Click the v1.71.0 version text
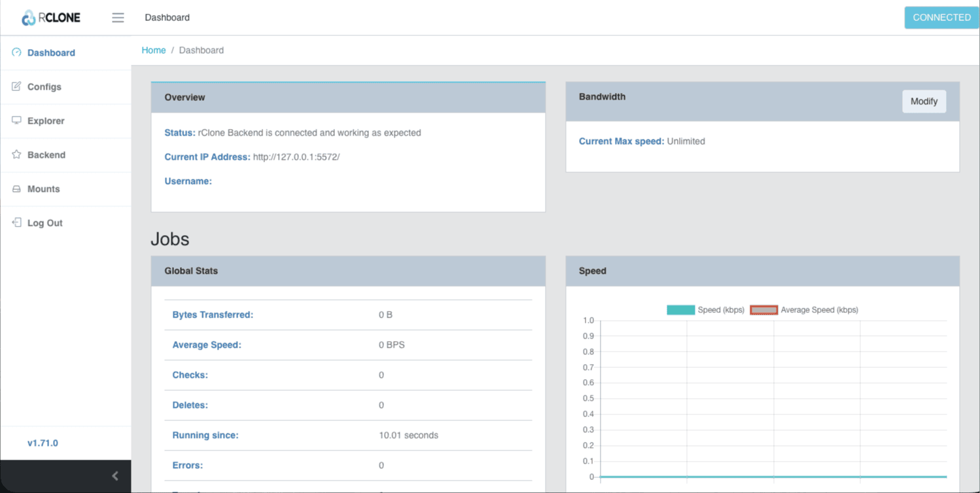This screenshot has width=980, height=493. pyautogui.click(x=43, y=443)
